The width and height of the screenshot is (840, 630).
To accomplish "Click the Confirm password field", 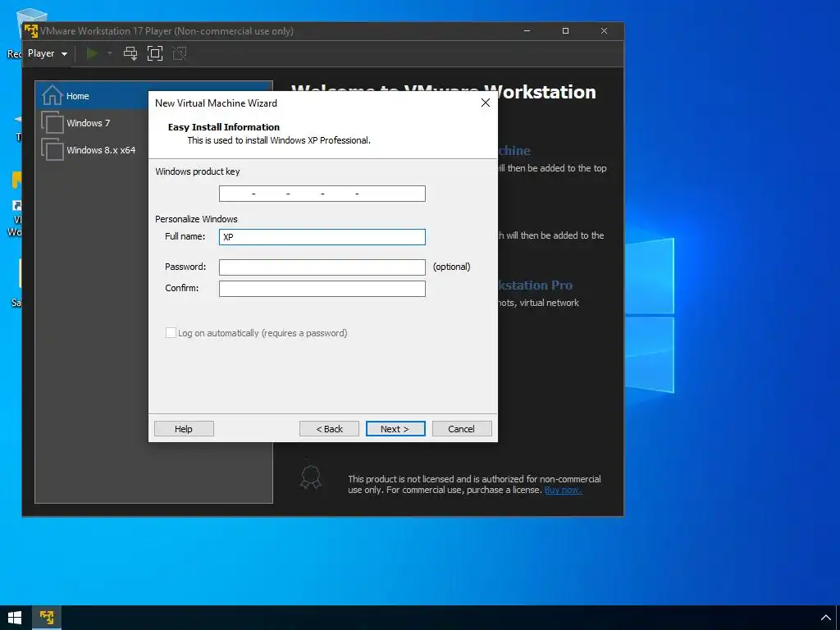I will pyautogui.click(x=322, y=288).
